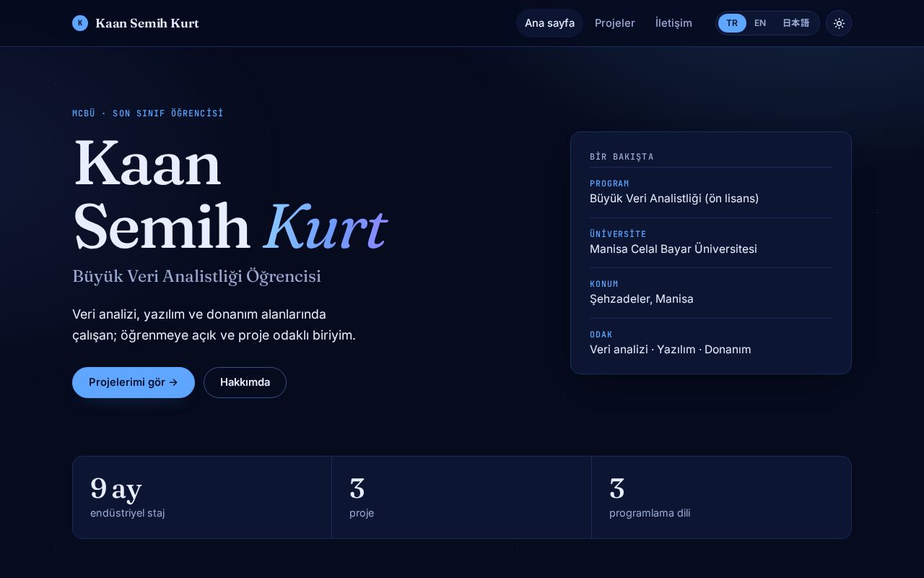Click the 'proje' stat label
This screenshot has width=924, height=578.
(362, 513)
